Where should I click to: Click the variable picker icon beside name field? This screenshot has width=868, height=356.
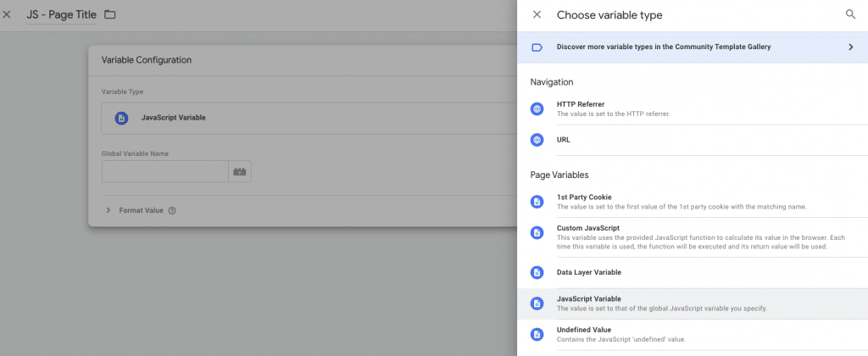[240, 172]
